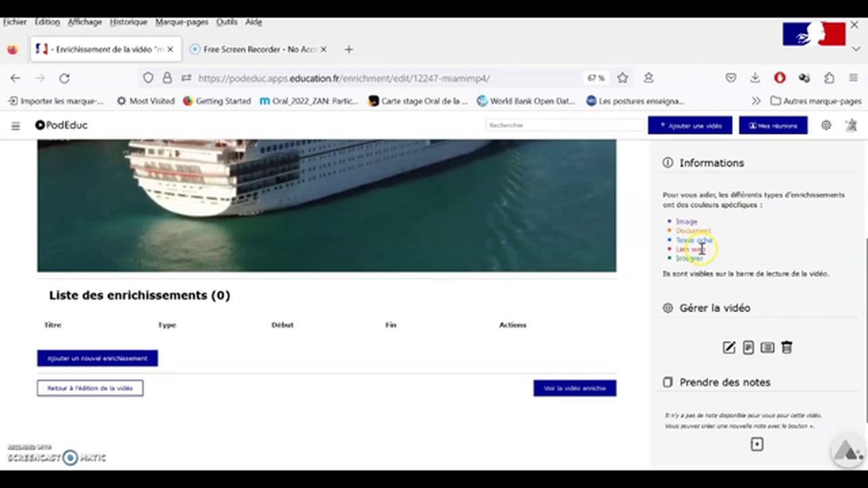The image size is (868, 488).
Task: Open the Marque-pages menu
Action: tap(182, 22)
